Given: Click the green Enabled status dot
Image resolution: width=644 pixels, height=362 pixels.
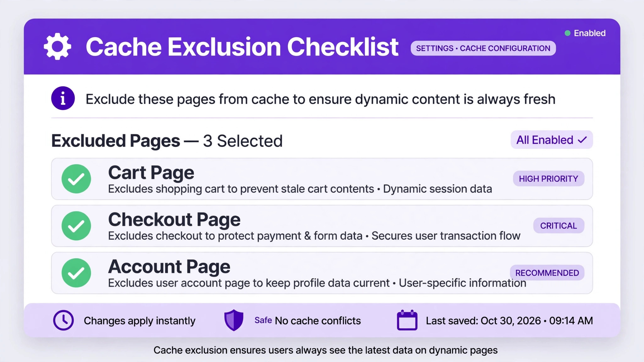Looking at the screenshot, I should [x=567, y=33].
